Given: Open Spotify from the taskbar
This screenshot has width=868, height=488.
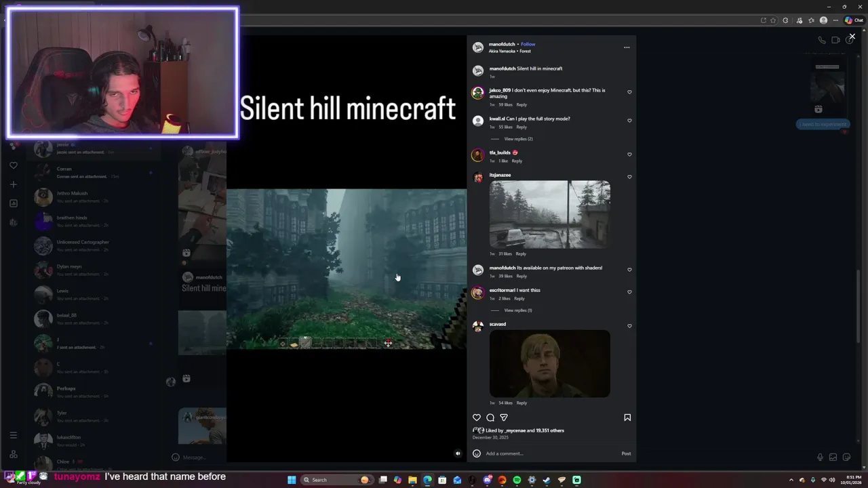Looking at the screenshot, I should [x=517, y=480].
